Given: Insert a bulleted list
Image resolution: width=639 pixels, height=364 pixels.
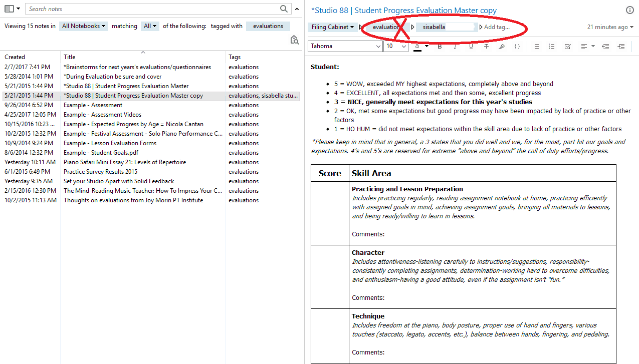Looking at the screenshot, I should (x=536, y=47).
